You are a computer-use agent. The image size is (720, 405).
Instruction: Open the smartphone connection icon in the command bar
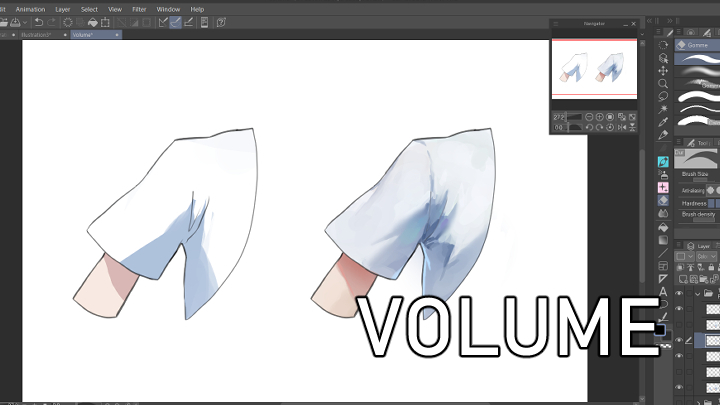(204, 22)
